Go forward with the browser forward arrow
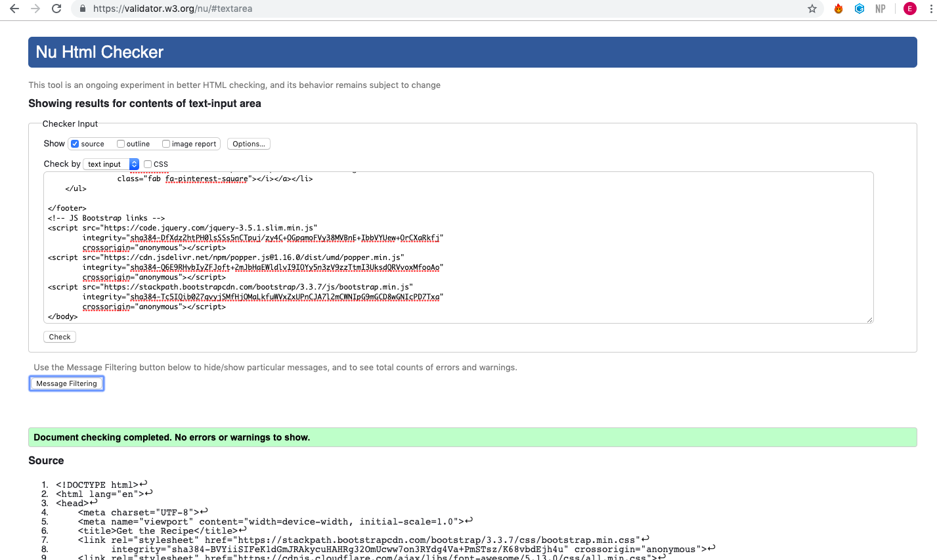 pyautogui.click(x=35, y=9)
